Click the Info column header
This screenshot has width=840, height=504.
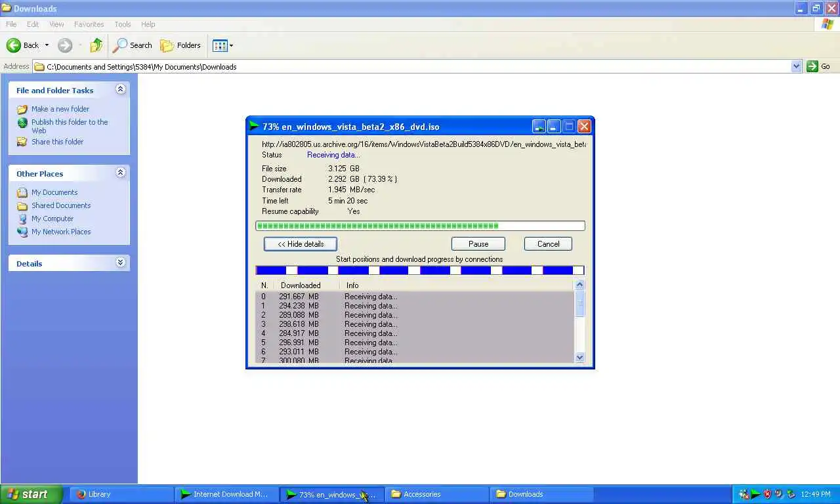tap(352, 285)
